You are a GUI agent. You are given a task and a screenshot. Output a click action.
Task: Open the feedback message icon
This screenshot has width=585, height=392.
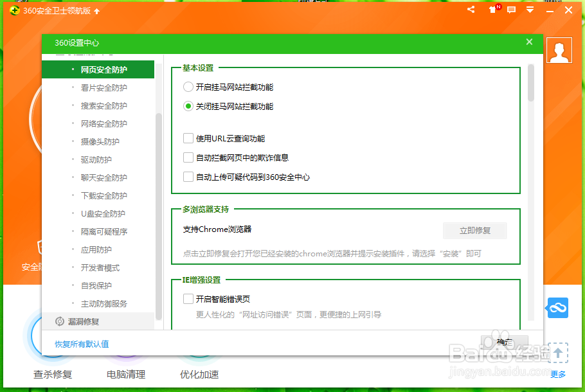coord(512,10)
